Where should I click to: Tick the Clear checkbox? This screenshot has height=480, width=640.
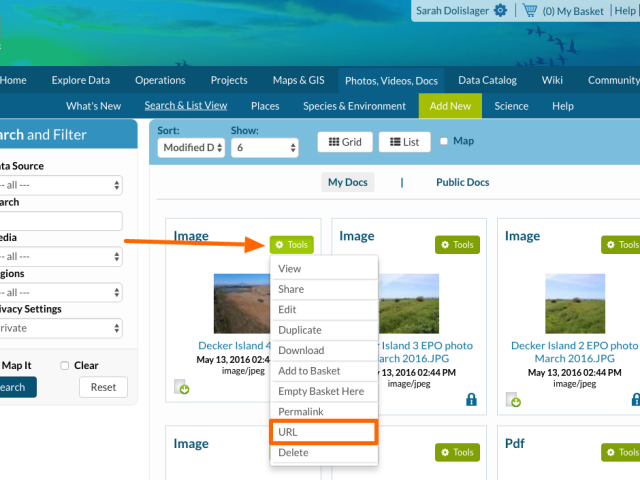coord(64,365)
